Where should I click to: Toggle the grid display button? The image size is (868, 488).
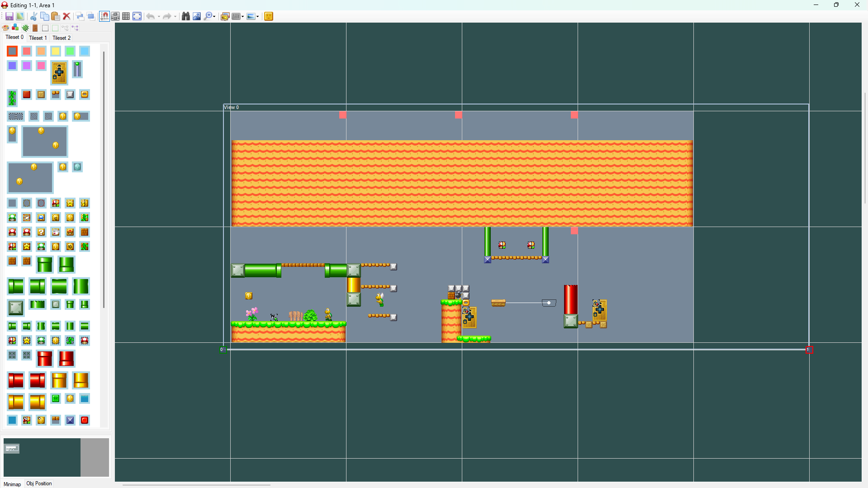(x=126, y=16)
